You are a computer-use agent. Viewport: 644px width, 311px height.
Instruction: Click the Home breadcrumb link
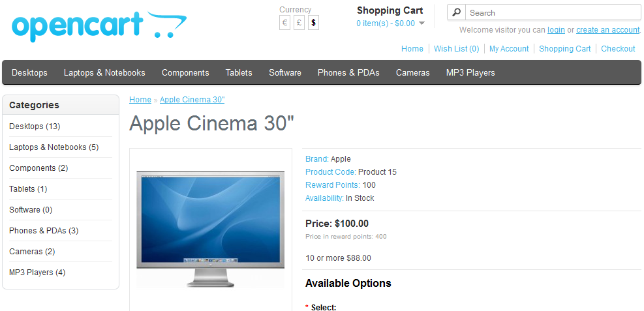click(140, 100)
